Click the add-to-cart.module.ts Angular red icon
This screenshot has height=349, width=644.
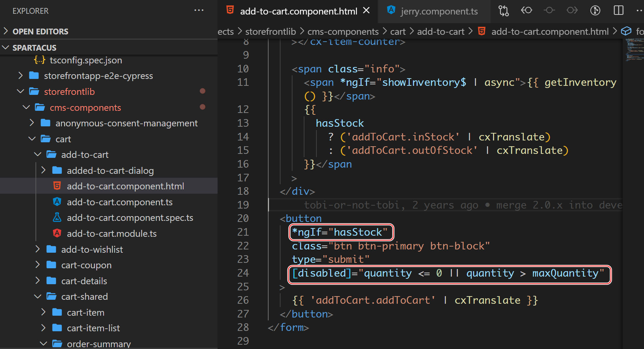(x=57, y=233)
